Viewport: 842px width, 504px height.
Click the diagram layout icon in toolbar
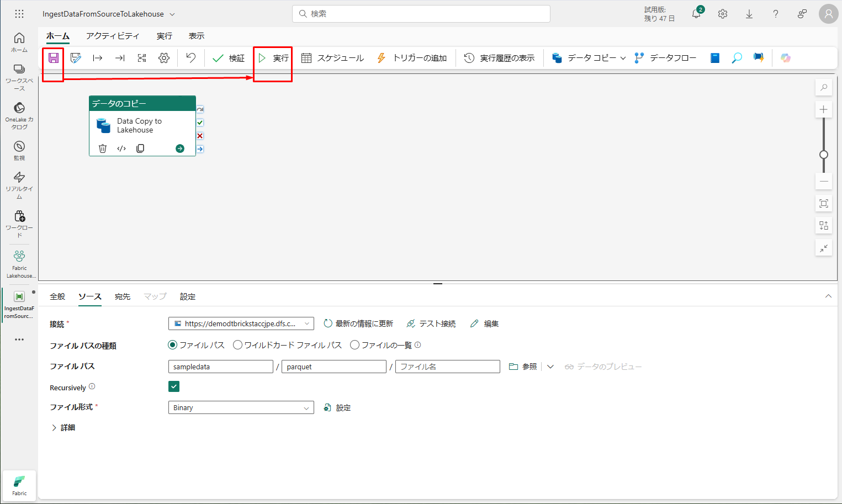pos(142,58)
